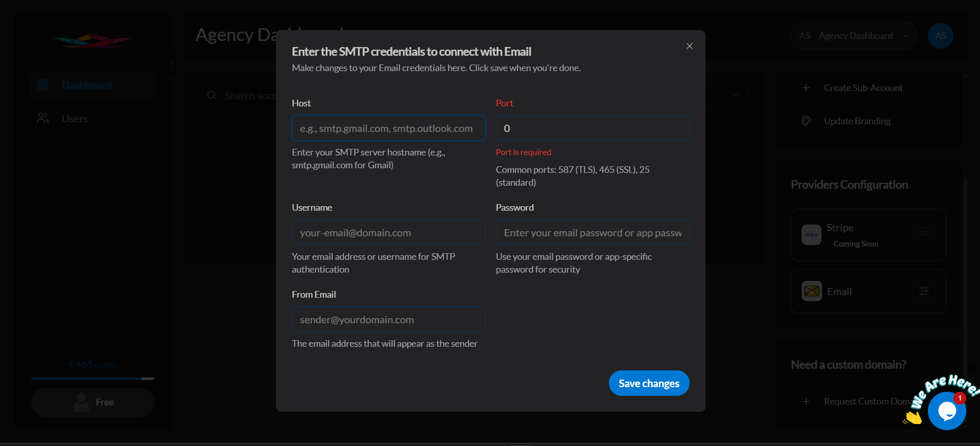The height and width of the screenshot is (446, 980).
Task: Click the AS profile avatar
Action: [x=940, y=36]
